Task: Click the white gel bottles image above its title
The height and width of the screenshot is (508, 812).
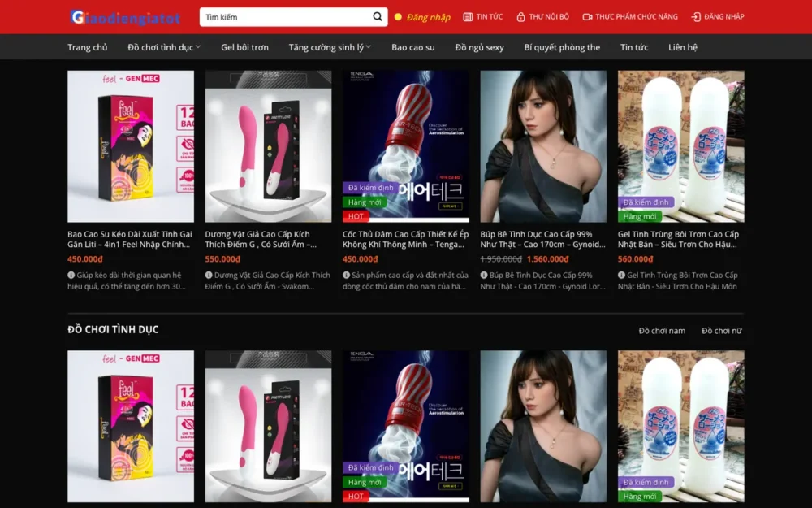Action: point(681,146)
